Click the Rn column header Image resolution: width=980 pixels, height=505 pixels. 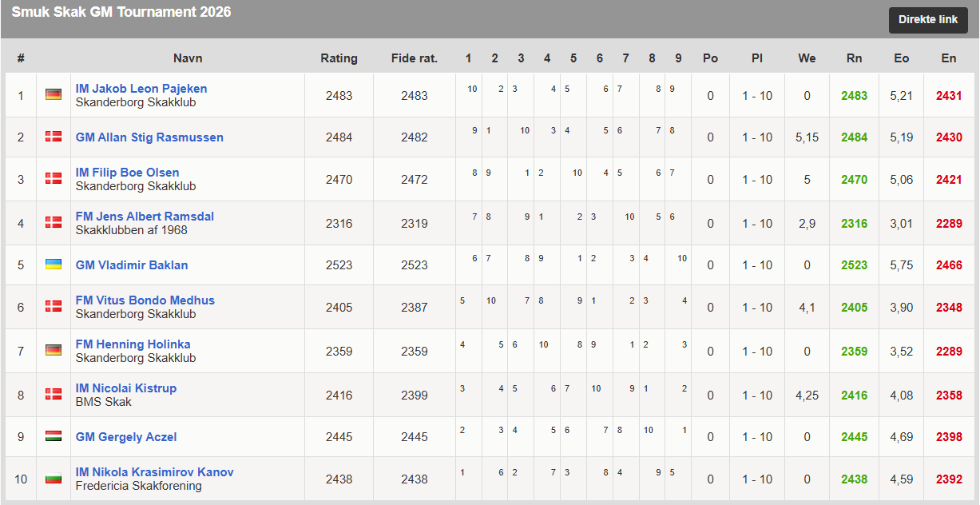point(854,58)
